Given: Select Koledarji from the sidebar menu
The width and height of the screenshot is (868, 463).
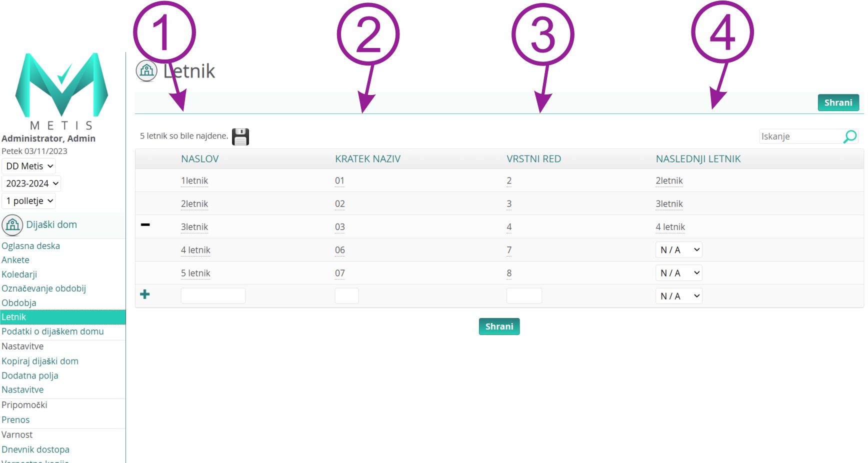Looking at the screenshot, I should 19,274.
